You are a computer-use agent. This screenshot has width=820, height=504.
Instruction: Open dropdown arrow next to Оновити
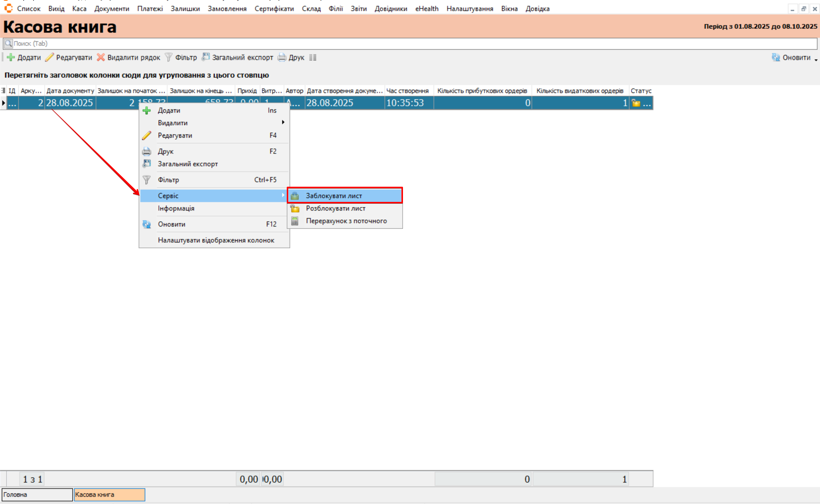tap(815, 60)
